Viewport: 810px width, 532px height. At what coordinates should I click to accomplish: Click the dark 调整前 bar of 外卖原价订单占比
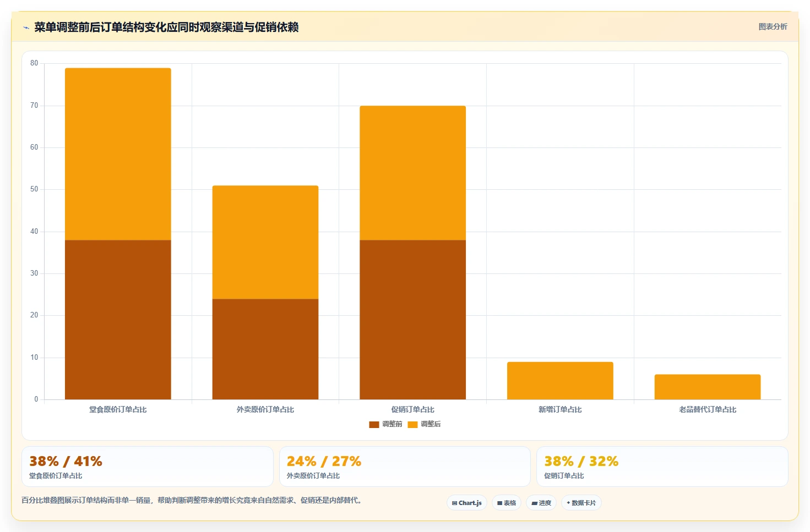[265, 349]
